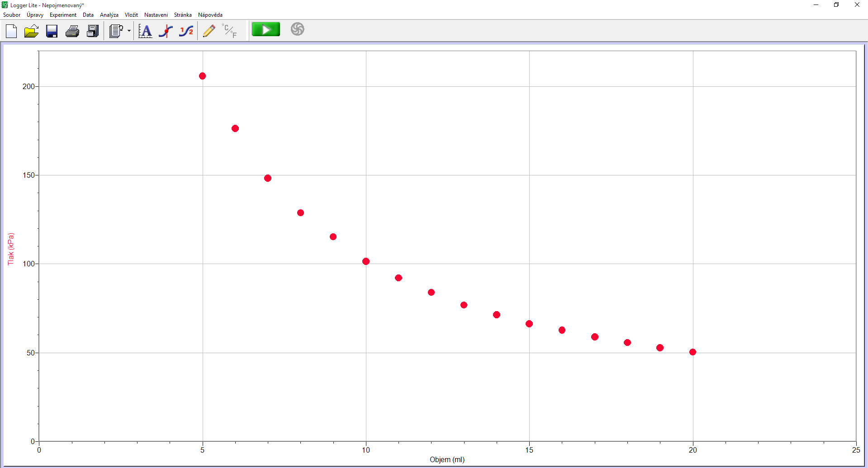Click the grey swirl store-run icon
This screenshot has width=868, height=468.
(297, 29)
